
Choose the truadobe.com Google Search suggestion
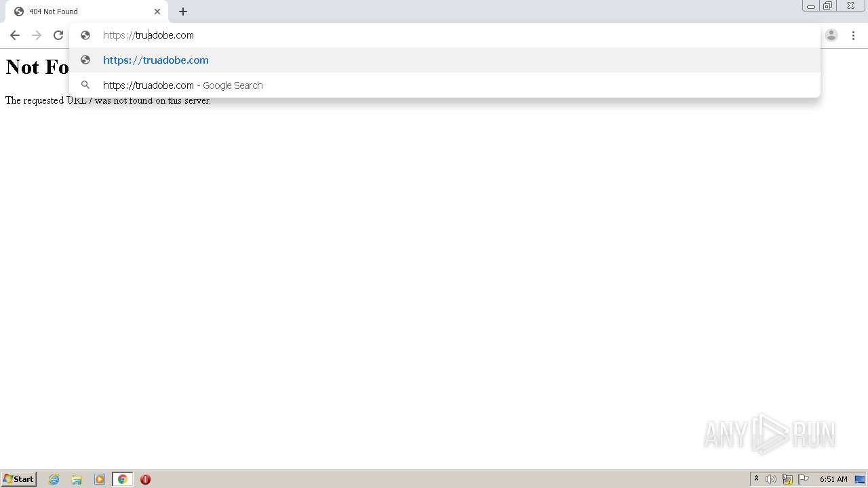coord(445,85)
